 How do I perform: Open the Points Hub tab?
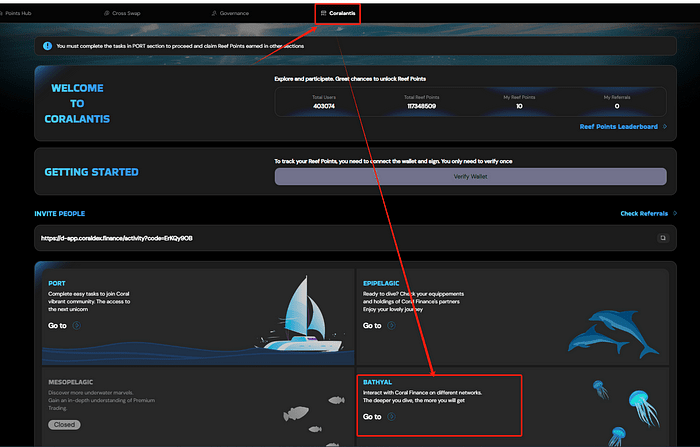(x=16, y=13)
